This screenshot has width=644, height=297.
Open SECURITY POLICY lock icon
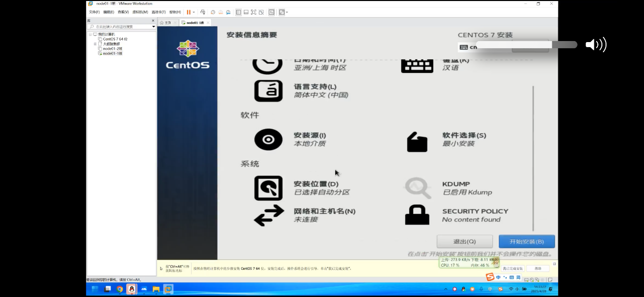click(x=417, y=215)
